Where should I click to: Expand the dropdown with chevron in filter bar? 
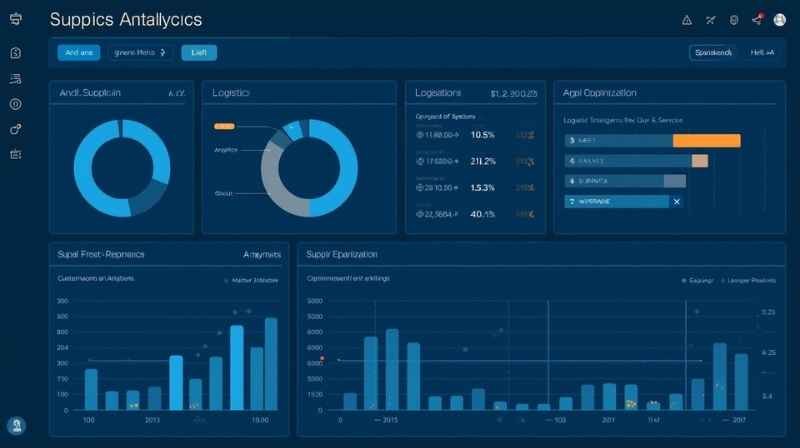(x=140, y=52)
